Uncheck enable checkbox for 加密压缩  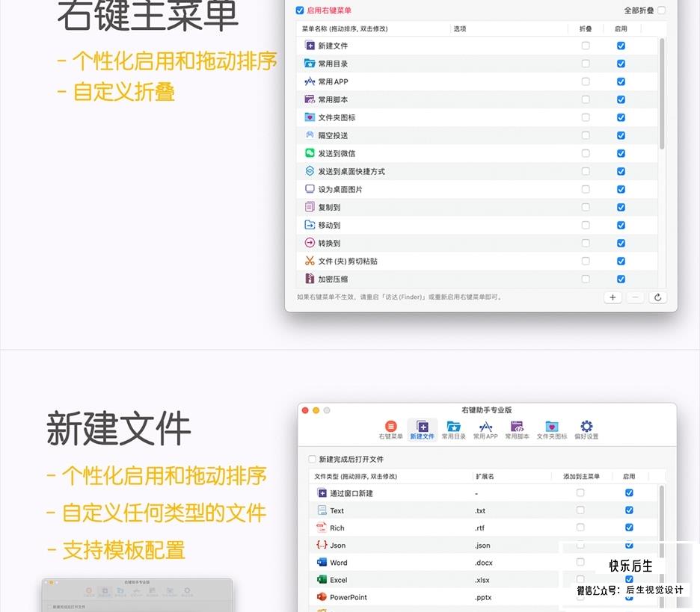click(x=621, y=279)
